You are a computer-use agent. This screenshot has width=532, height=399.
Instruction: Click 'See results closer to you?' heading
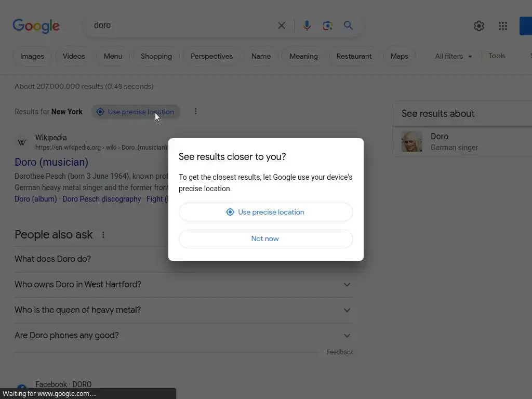click(232, 157)
